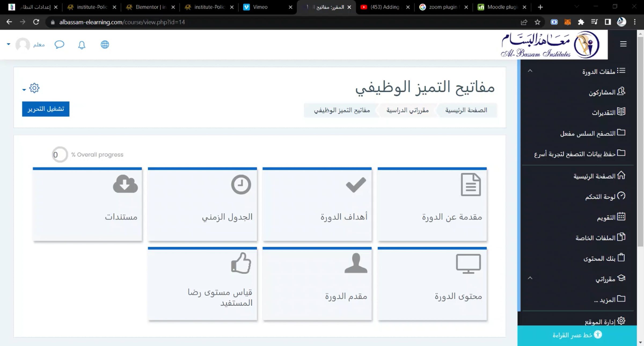Switch to the (453) Adding YouTube tab
Screen dimensions: 644x346
click(385, 7)
